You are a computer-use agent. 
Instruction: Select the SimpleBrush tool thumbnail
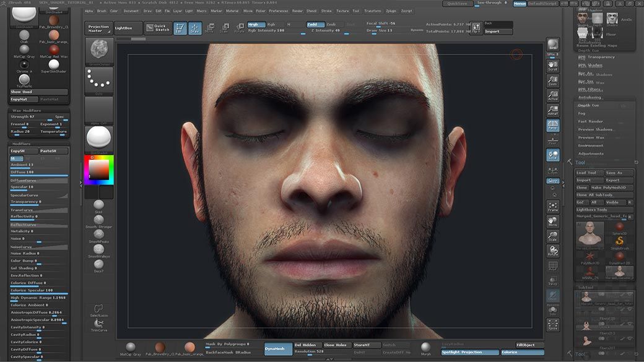[x=619, y=242]
